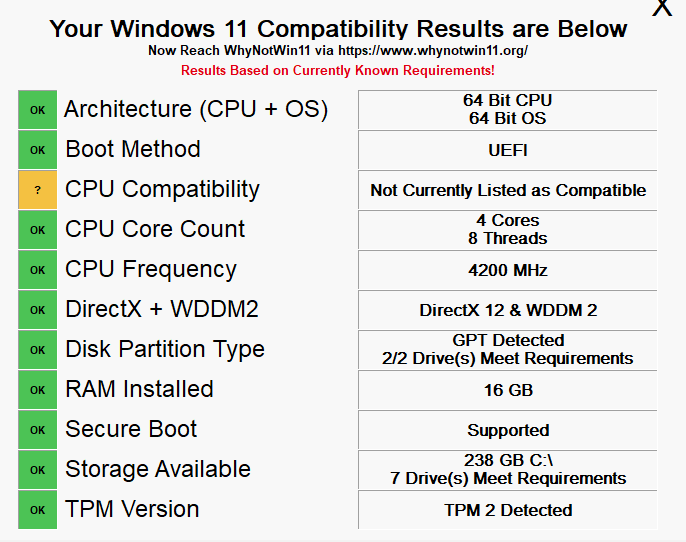Image resolution: width=686 pixels, height=542 pixels.
Task: Click the 4200 MHz frequency result
Action: 508,270
